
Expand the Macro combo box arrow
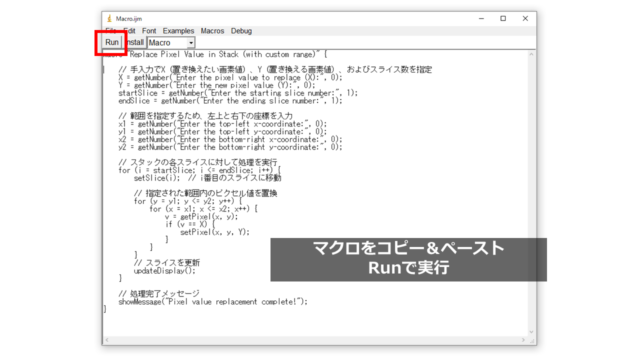tap(191, 42)
